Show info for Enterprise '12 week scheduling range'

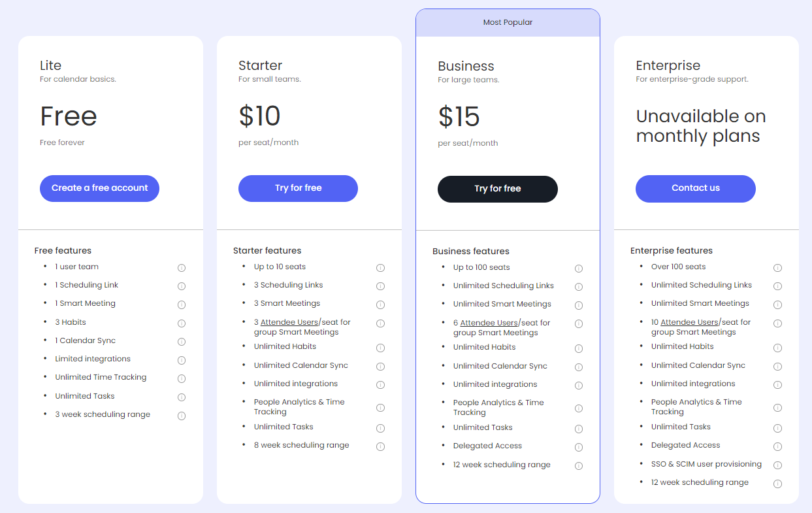pos(777,484)
